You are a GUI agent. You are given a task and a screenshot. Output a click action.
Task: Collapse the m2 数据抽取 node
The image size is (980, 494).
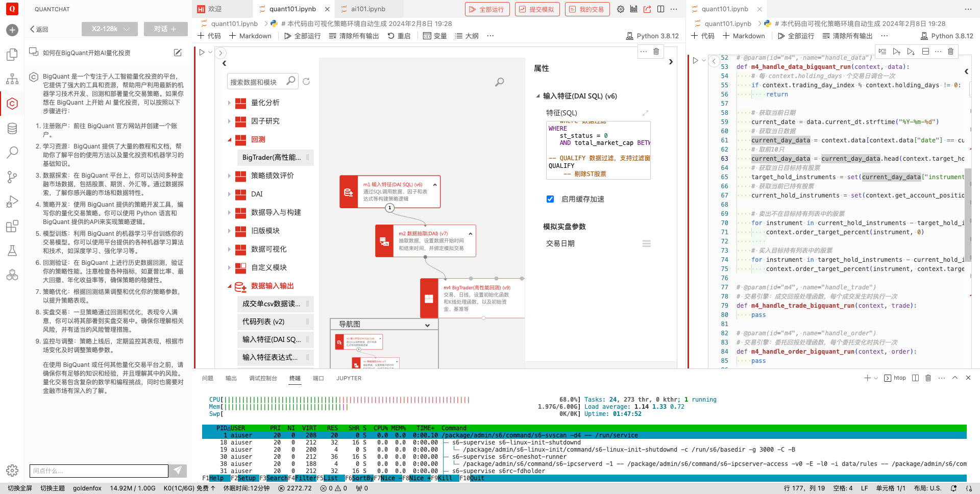(470, 234)
